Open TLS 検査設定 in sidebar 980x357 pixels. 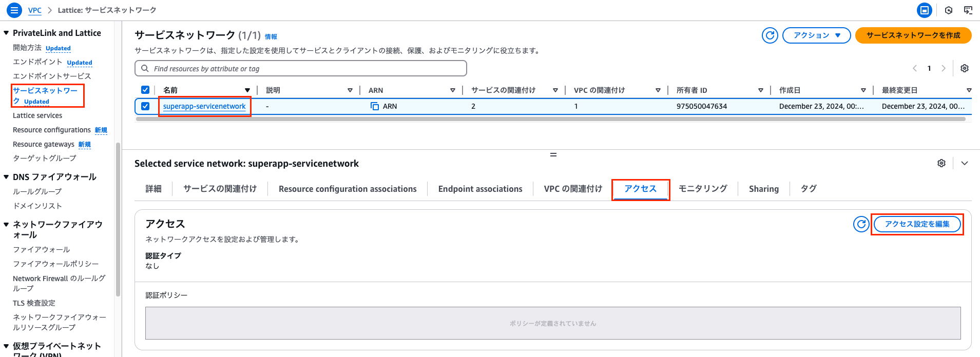coord(34,303)
